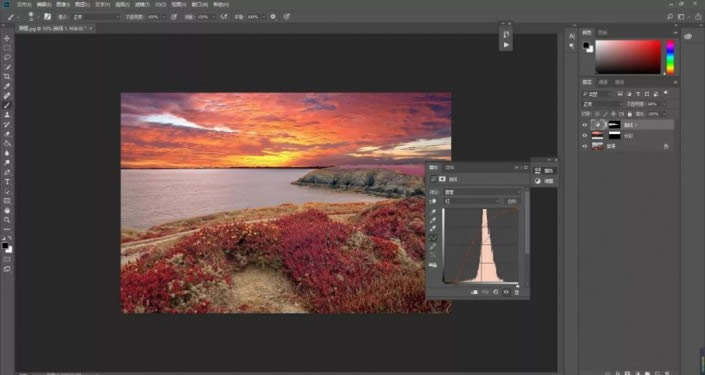Image resolution: width=705 pixels, height=375 pixels.
Task: Open the Properties panel flyout menu
Action: (525, 167)
